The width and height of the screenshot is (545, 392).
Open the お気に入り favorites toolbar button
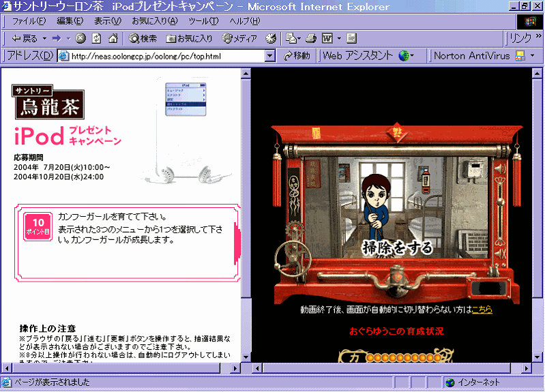(189, 39)
